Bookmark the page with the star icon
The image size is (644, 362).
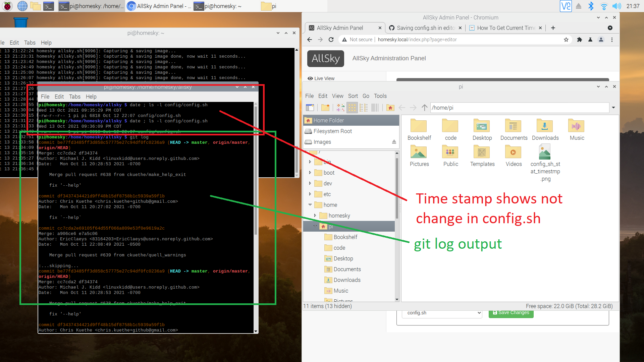(566, 40)
